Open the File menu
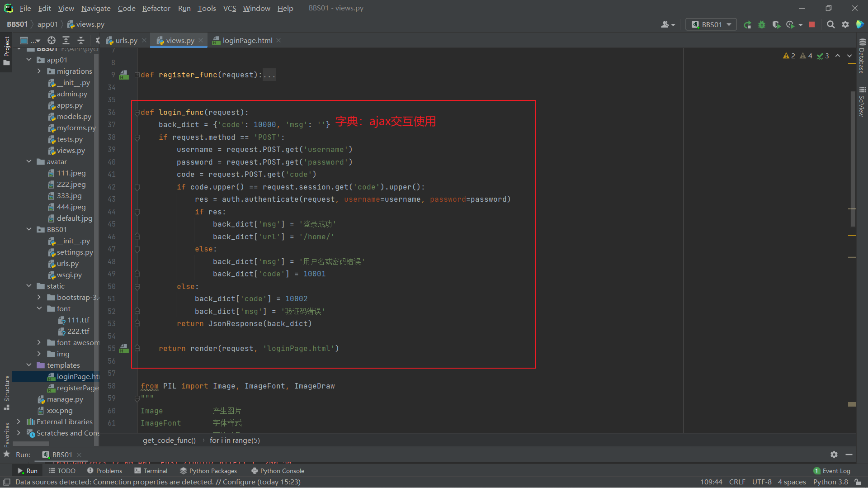868x488 pixels. pos(25,8)
